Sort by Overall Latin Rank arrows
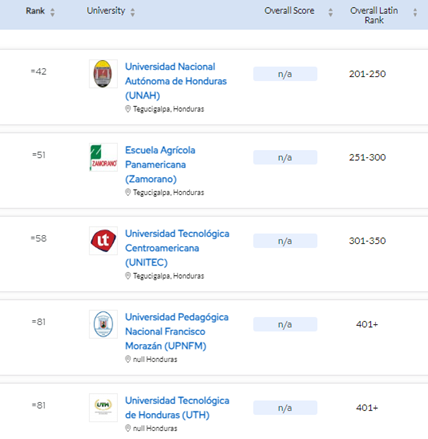The height and width of the screenshot is (439, 428). click(415, 12)
